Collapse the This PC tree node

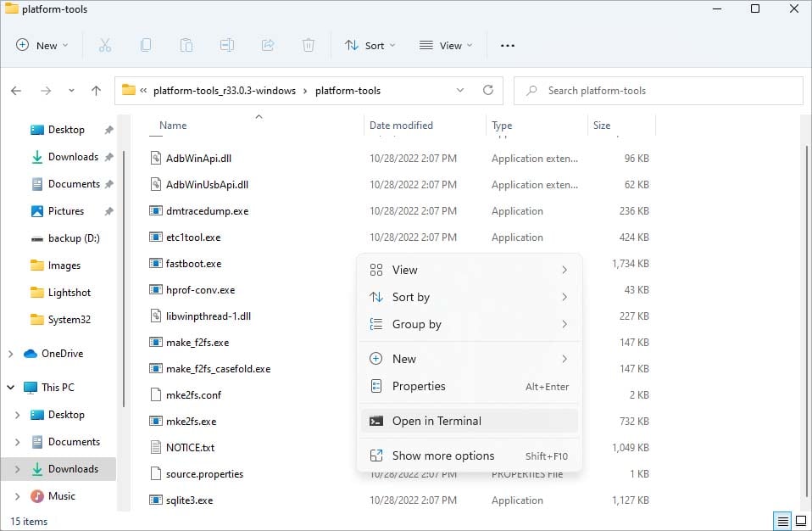(x=11, y=388)
